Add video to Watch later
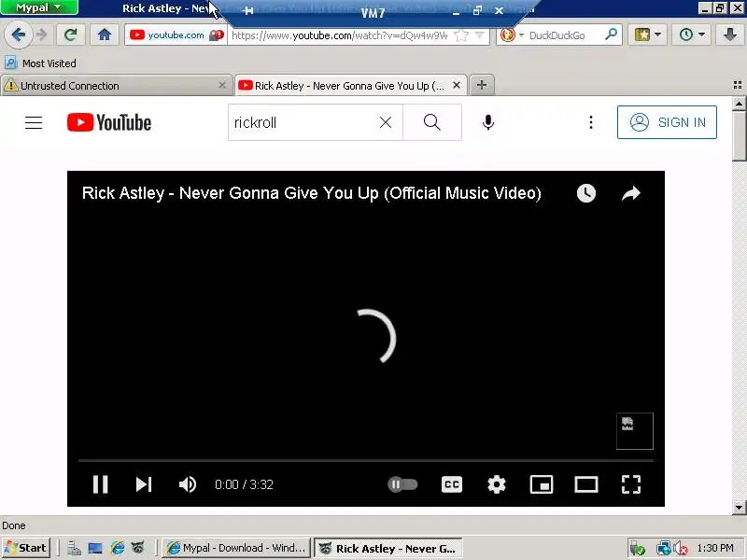The image size is (747, 560). click(586, 193)
